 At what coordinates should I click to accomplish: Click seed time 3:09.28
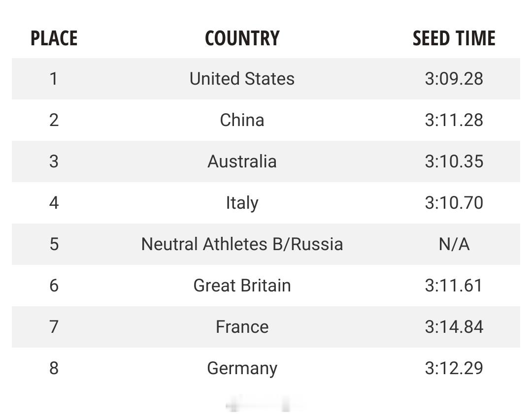[x=454, y=79]
